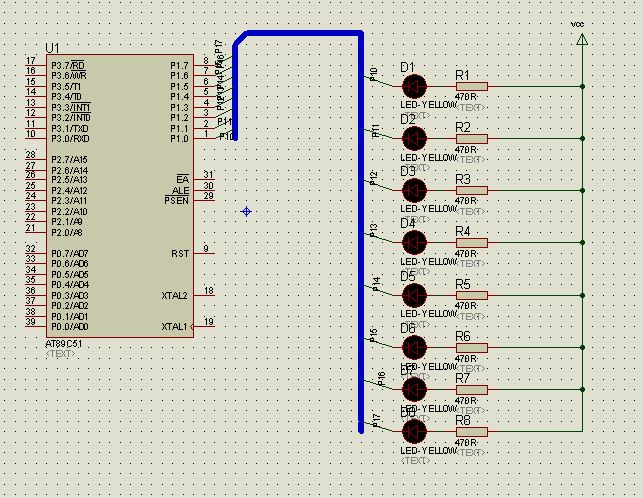Select the LED symbol of D1
The image size is (643, 498).
click(x=414, y=87)
